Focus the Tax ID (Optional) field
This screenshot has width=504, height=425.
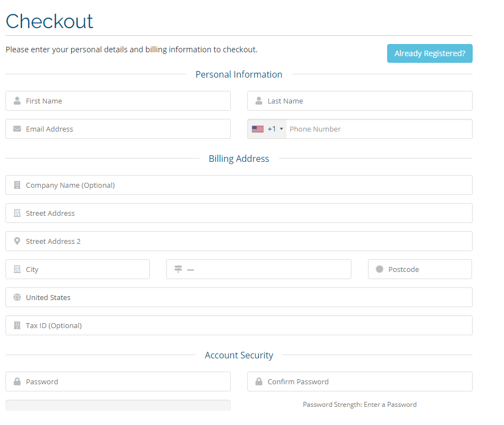pyautogui.click(x=239, y=325)
